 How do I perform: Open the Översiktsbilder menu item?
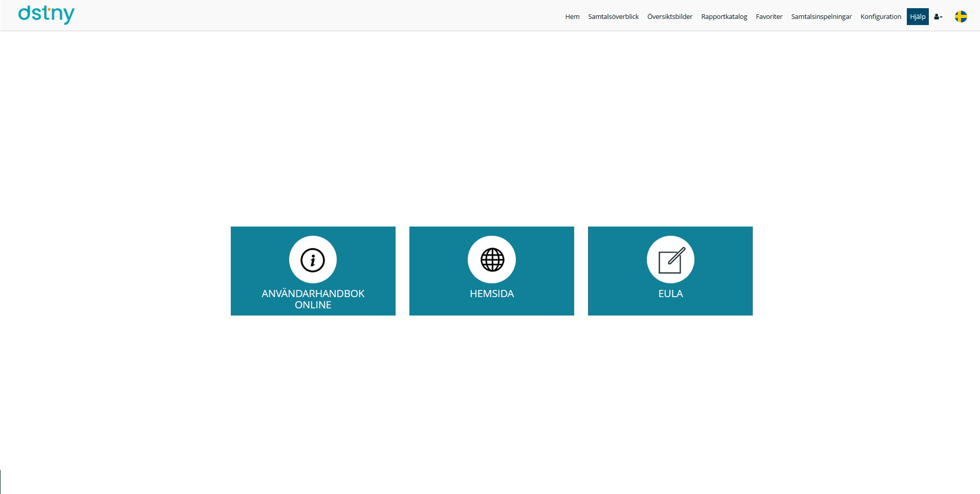click(x=669, y=17)
